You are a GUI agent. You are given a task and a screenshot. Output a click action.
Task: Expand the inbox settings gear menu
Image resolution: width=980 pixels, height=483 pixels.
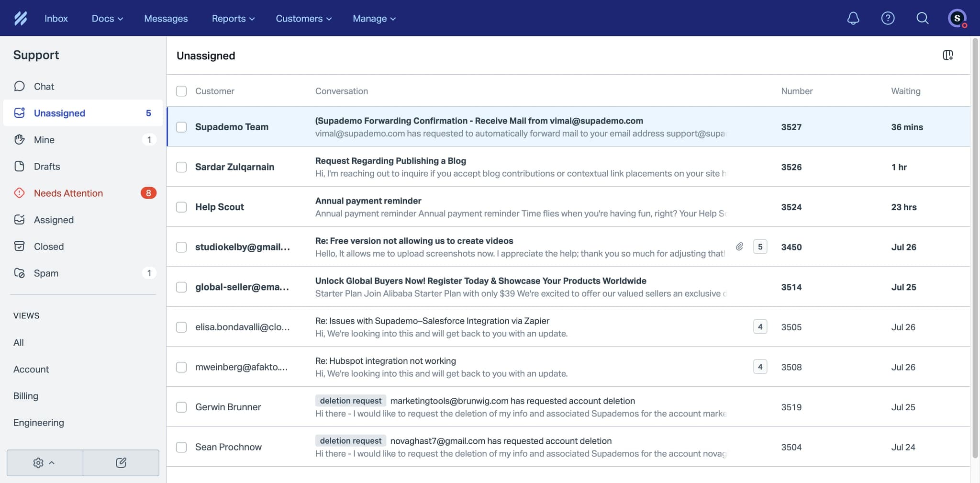click(44, 462)
